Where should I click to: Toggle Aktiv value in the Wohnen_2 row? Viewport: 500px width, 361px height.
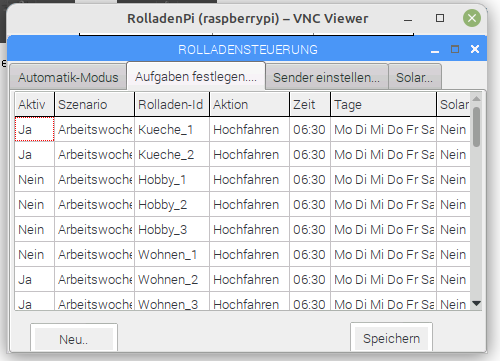coord(34,279)
